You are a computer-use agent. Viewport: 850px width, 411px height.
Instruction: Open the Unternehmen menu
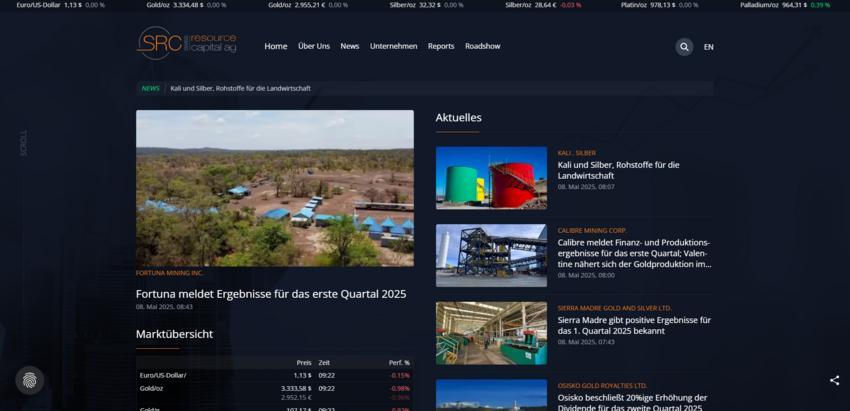point(394,47)
